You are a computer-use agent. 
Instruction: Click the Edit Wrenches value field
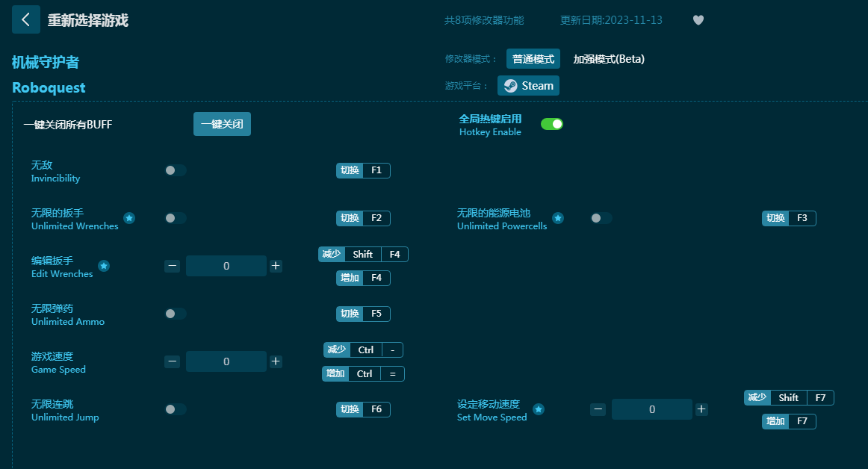coord(226,266)
